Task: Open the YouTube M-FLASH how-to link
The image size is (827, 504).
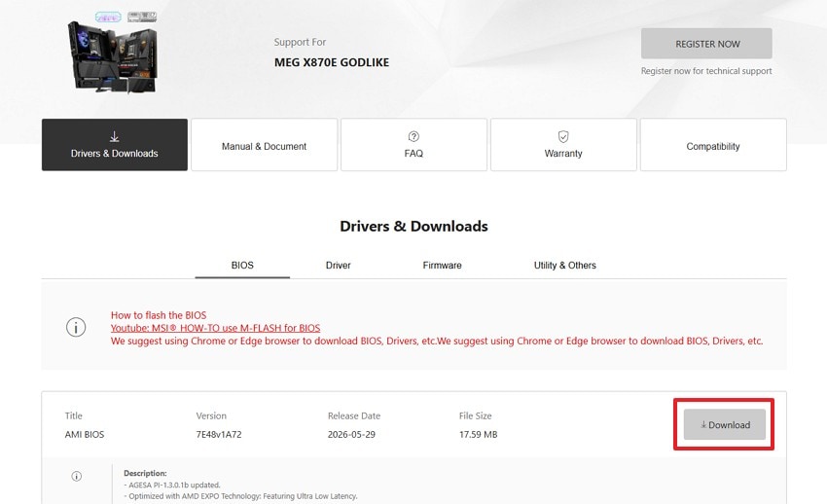Action: point(215,328)
